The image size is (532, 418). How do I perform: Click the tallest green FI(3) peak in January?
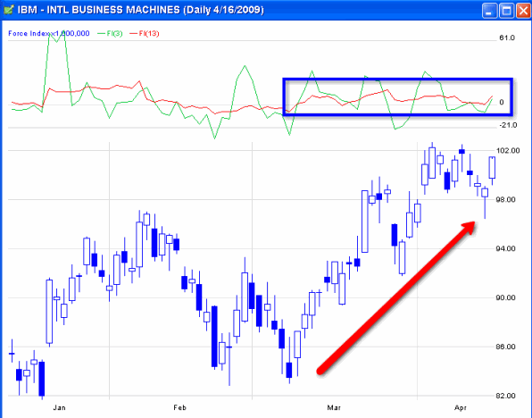pyautogui.click(x=63, y=32)
